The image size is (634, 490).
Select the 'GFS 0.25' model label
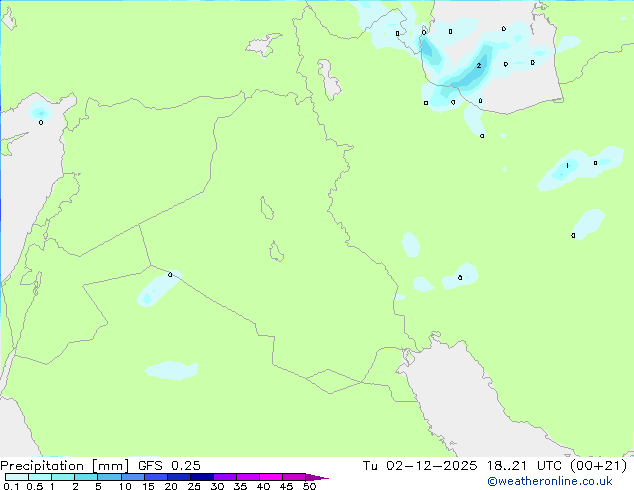pos(169,466)
